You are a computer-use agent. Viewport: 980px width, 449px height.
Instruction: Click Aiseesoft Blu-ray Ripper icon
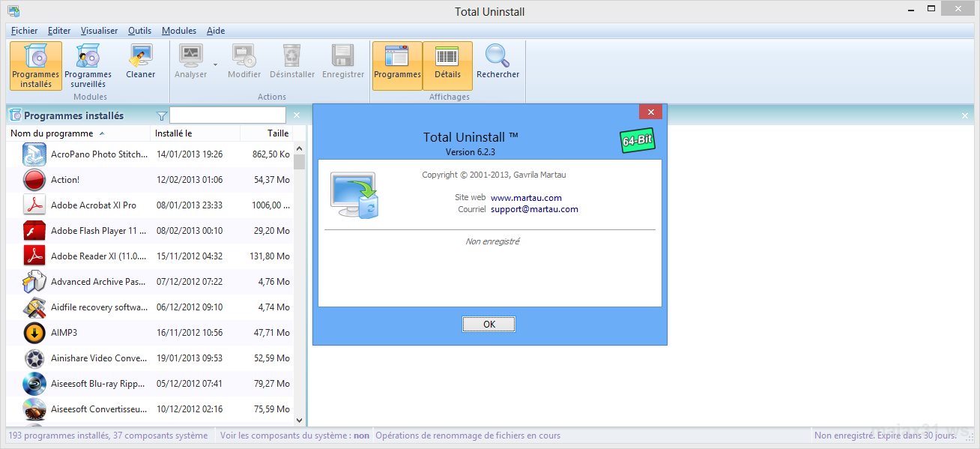click(x=35, y=384)
